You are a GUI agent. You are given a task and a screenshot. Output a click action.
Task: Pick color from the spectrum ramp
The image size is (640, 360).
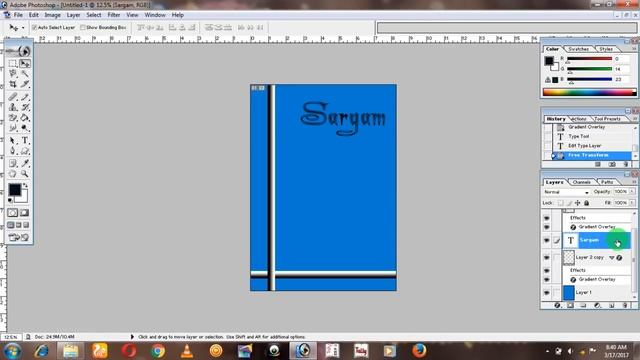589,92
